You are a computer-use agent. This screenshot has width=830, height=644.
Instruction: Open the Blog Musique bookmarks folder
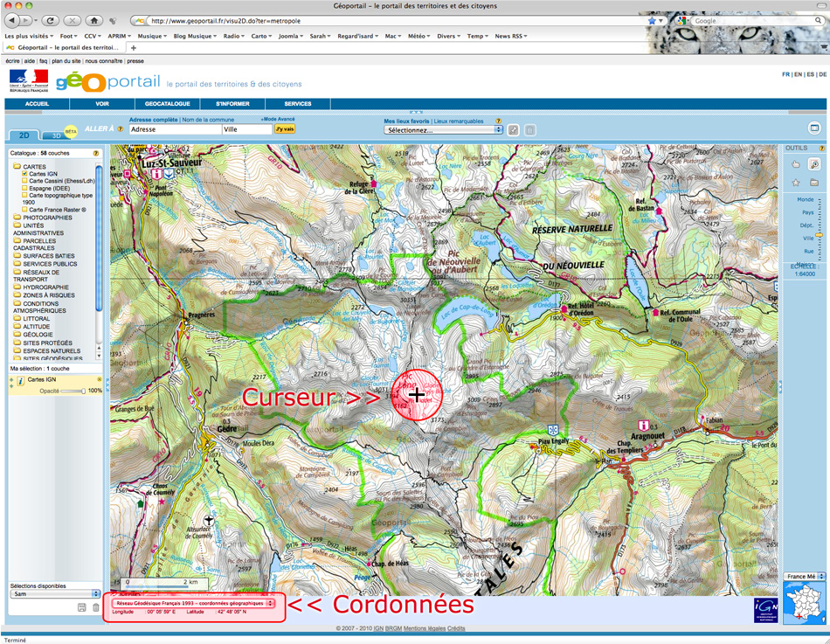tap(195, 36)
